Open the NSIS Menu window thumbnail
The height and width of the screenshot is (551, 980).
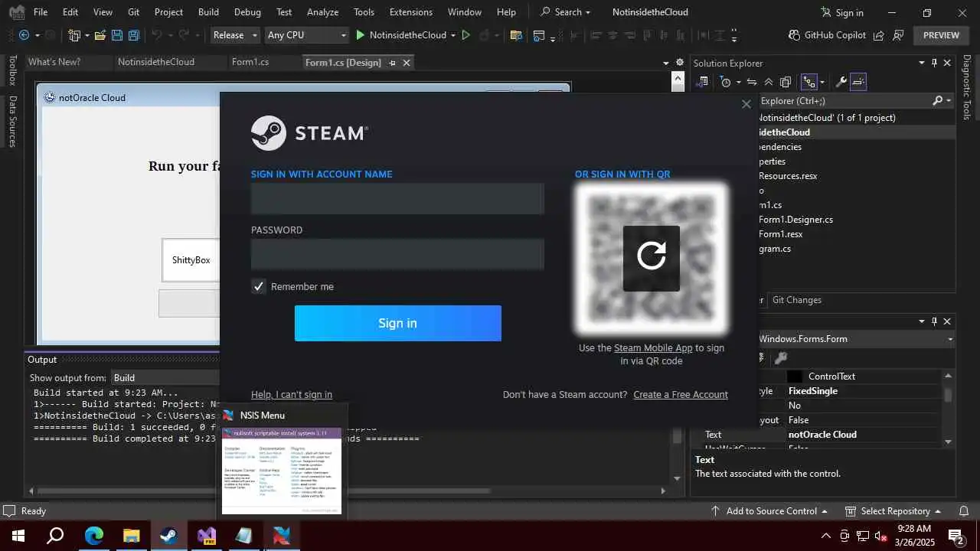click(282, 470)
